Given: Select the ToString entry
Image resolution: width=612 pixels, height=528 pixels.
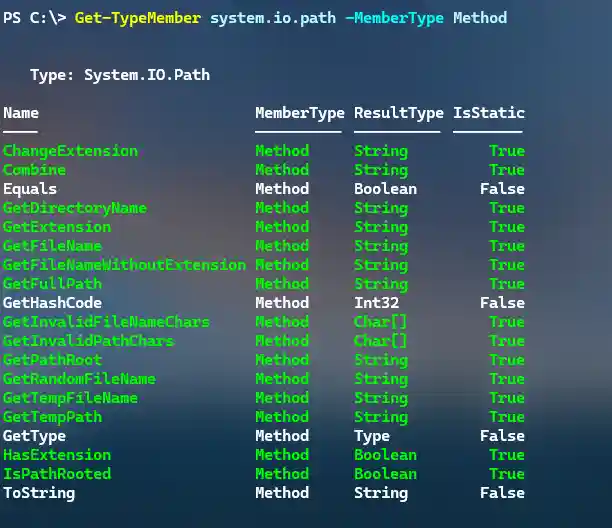Looking at the screenshot, I should (39, 493).
